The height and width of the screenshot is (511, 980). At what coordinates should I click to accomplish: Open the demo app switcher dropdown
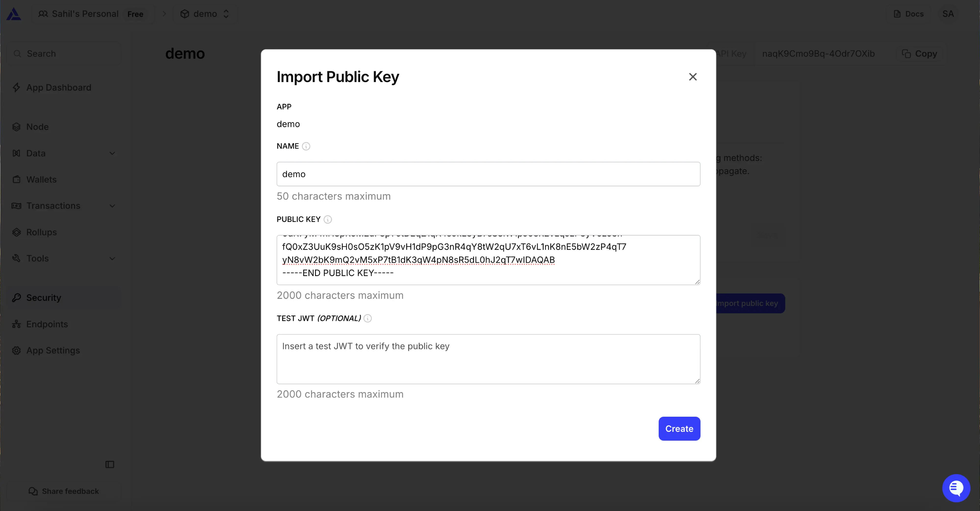pyautogui.click(x=205, y=14)
